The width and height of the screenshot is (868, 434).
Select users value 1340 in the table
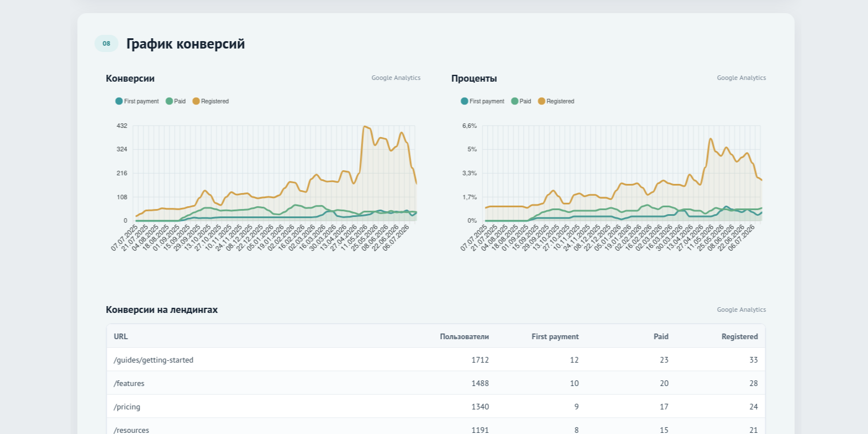[480, 407]
